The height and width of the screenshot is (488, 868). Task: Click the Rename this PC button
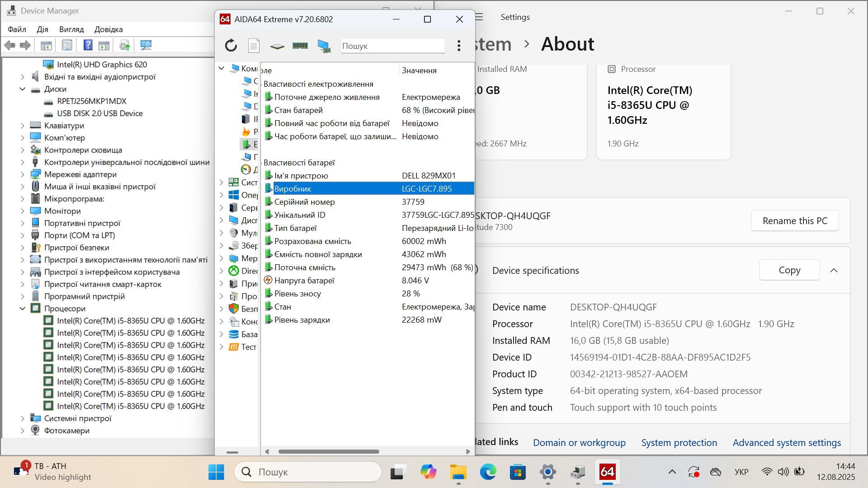[x=794, y=221]
